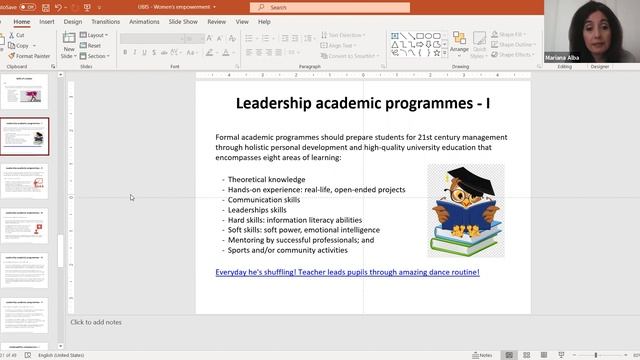This screenshot has width=640, height=360.
Task: Click the Copy button
Action: [19, 46]
